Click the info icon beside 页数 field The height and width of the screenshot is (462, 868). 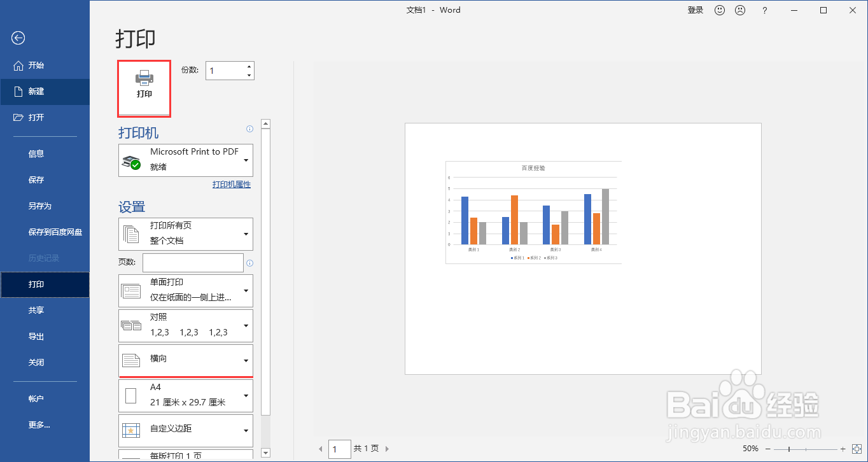point(249,263)
